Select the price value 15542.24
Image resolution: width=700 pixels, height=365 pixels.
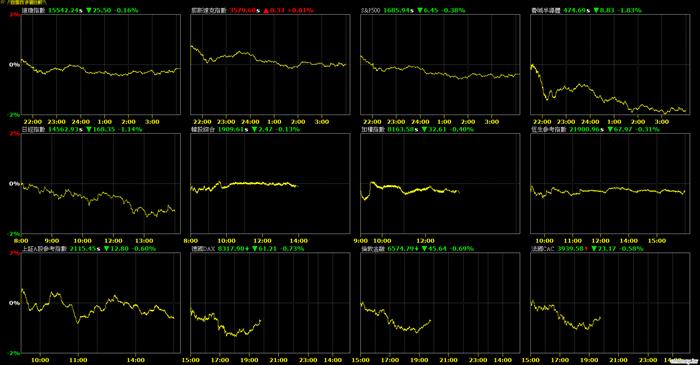pyautogui.click(x=64, y=10)
